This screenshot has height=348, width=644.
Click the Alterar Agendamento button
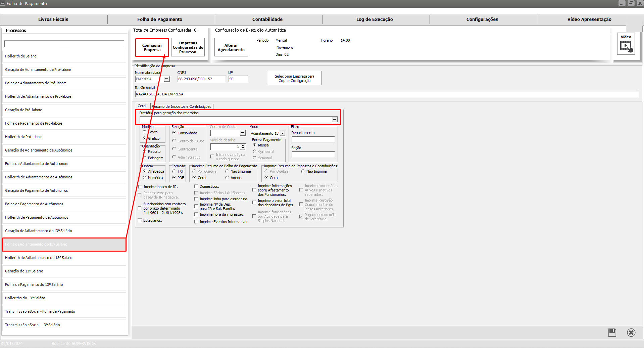point(231,47)
